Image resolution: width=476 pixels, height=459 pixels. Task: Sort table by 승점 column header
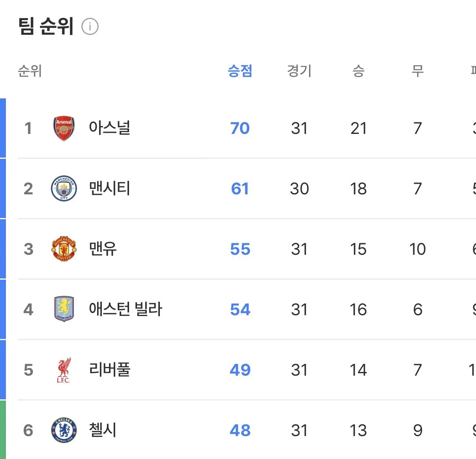click(x=240, y=71)
